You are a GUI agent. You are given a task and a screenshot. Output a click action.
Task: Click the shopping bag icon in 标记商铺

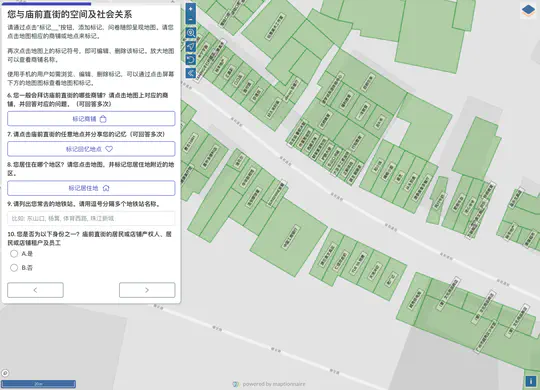[103, 119]
